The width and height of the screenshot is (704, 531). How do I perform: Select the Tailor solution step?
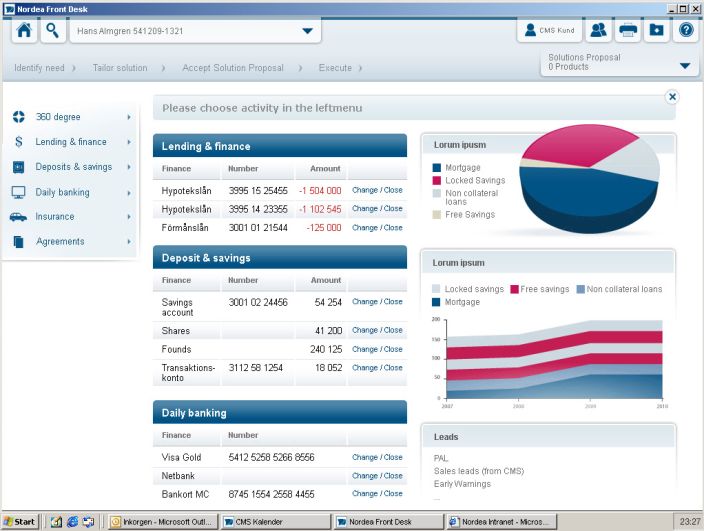click(x=120, y=68)
